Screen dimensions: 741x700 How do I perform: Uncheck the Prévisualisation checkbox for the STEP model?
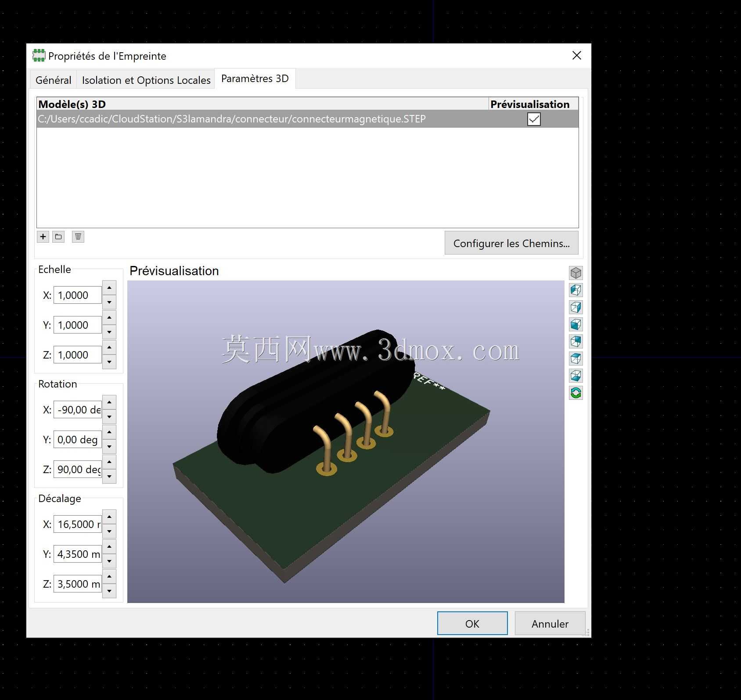pyautogui.click(x=534, y=119)
